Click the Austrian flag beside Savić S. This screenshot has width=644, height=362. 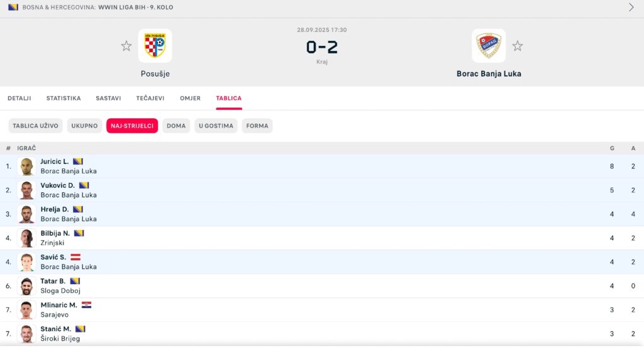tap(75, 257)
